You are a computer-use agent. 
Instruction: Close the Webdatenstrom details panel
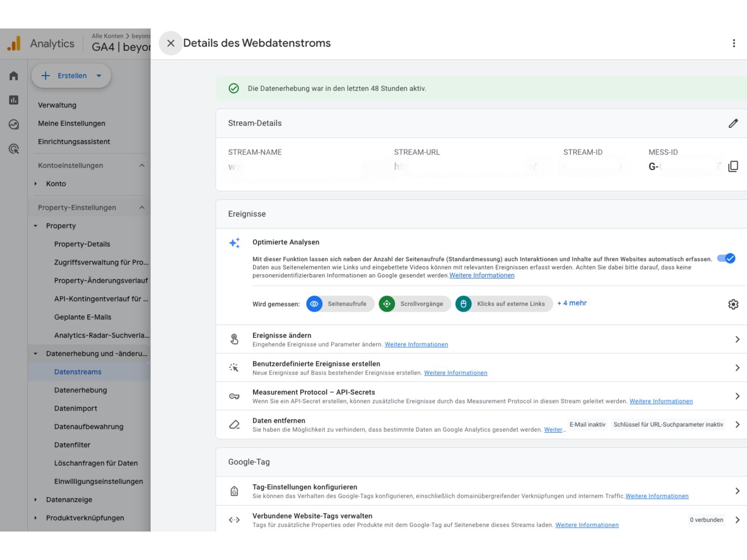coord(170,43)
